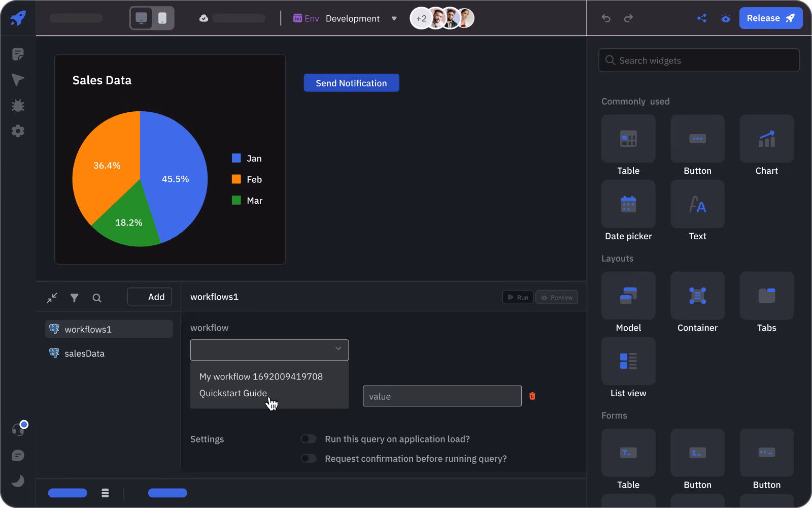Collapse the query panel
Image resolution: width=812 pixels, height=508 pixels.
(x=52, y=298)
